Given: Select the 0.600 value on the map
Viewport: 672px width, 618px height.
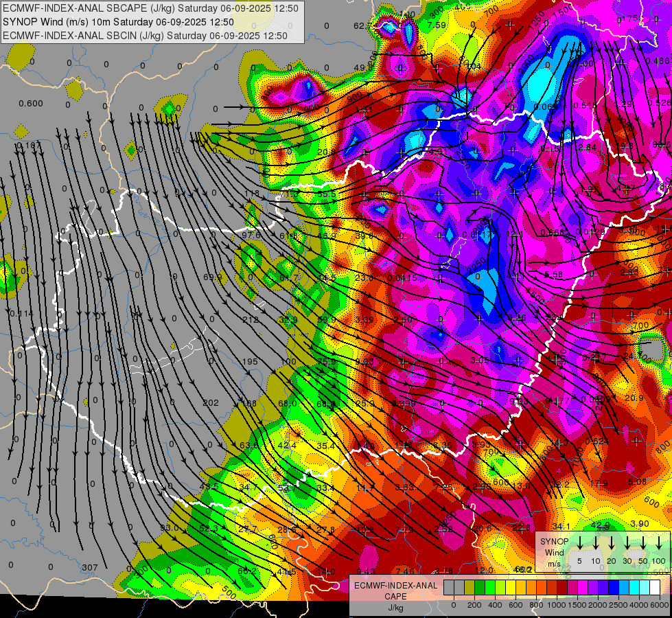Looking at the screenshot, I should [31, 104].
